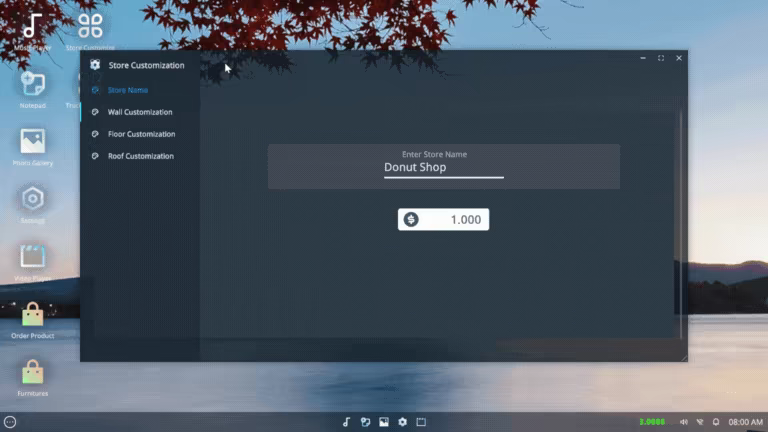Image resolution: width=768 pixels, height=432 pixels.
Task: Open the Order Product shopping bag icon
Action: 32,314
